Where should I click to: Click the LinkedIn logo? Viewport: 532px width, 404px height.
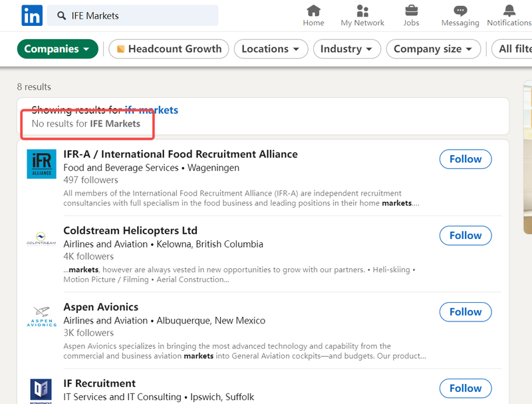click(32, 15)
